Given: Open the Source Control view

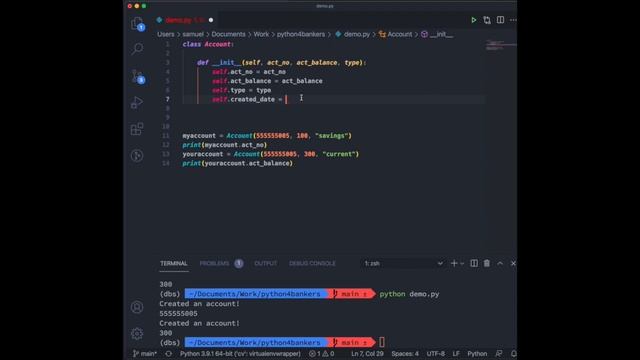Looking at the screenshot, I should point(137,76).
